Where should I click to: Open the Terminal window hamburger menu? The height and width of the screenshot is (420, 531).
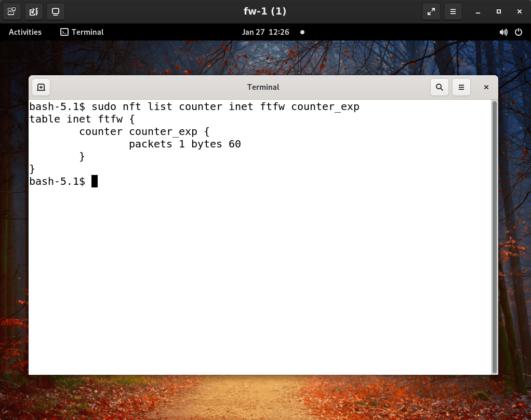461,87
